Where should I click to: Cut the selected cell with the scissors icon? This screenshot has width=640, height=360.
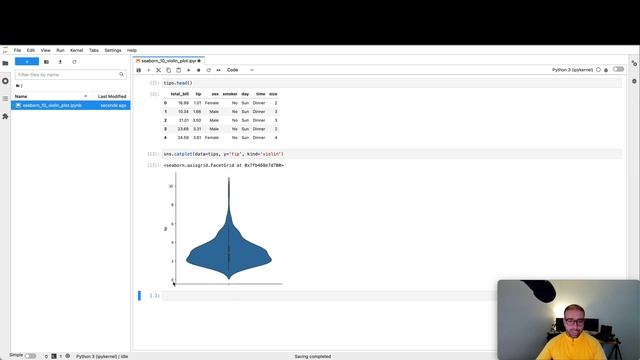pyautogui.click(x=158, y=70)
